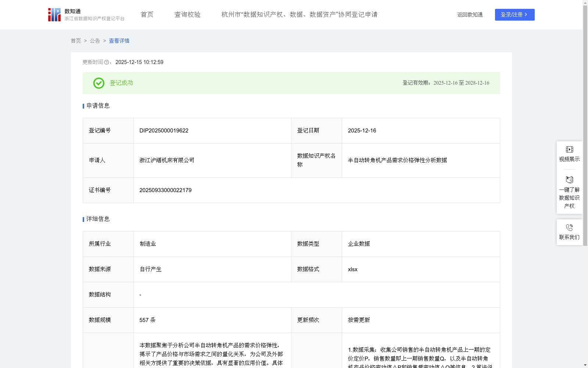The image size is (588, 368).
Task: Click the 联系我们 phone icon
Action: [x=569, y=227]
